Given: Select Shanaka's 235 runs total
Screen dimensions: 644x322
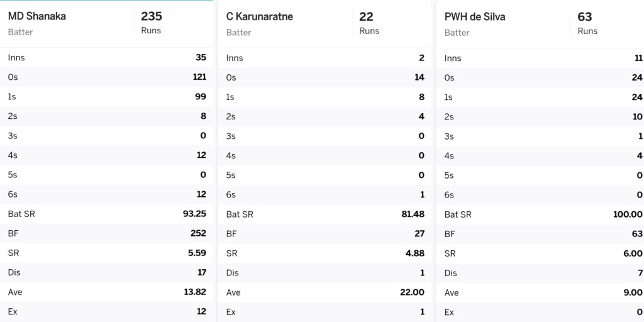Looking at the screenshot, I should tap(152, 16).
